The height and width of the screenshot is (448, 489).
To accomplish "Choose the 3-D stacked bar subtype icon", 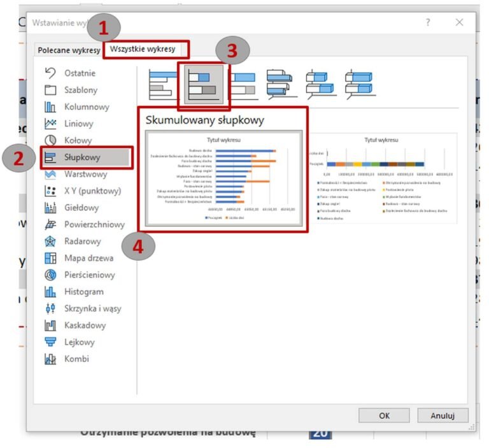I will 318,83.
